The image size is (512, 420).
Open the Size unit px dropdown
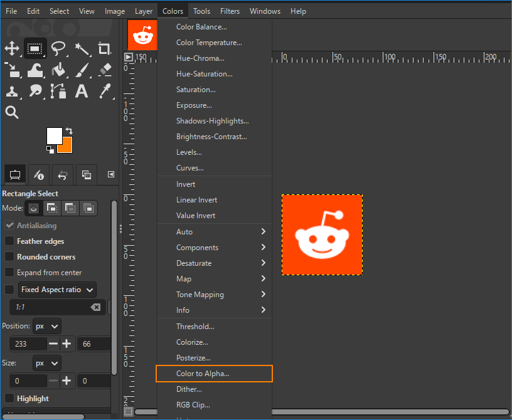(46, 363)
